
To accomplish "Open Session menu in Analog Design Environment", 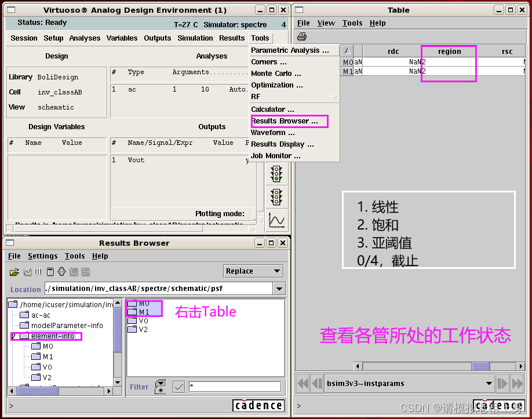I will (x=24, y=38).
